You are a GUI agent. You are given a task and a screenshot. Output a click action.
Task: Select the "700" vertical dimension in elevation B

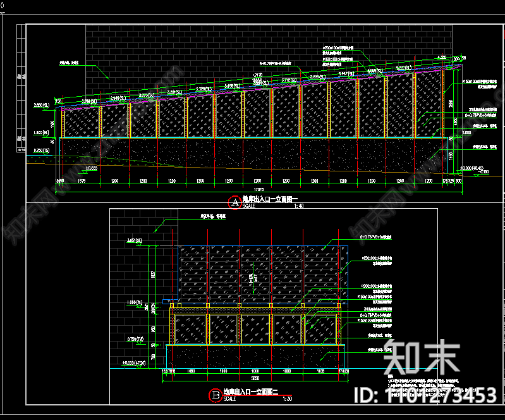(x=153, y=357)
